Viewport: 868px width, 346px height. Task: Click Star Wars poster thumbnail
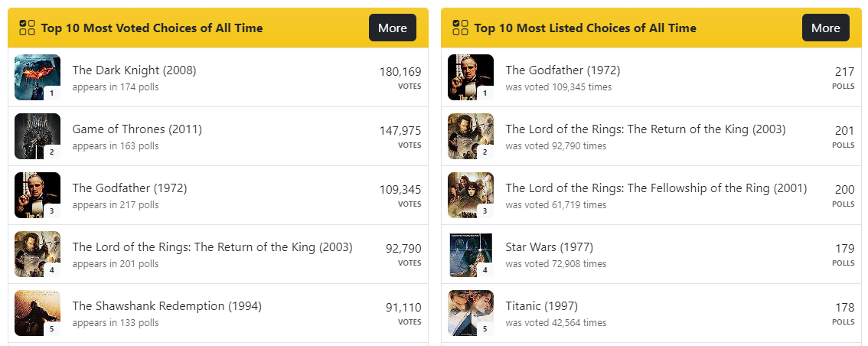[x=470, y=254]
